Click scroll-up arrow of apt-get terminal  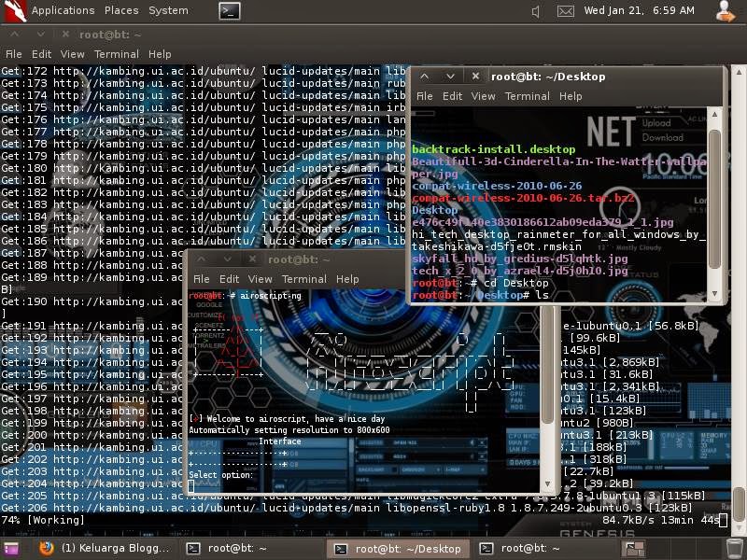(739, 72)
